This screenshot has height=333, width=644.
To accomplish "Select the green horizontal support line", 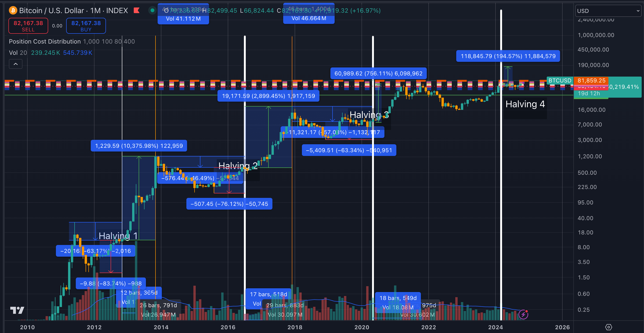I will tap(289, 95).
